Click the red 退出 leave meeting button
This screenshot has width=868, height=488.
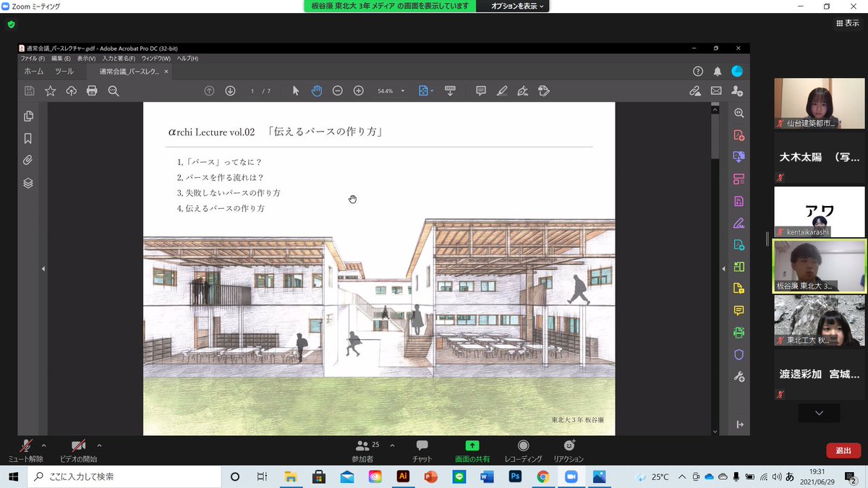click(843, 450)
